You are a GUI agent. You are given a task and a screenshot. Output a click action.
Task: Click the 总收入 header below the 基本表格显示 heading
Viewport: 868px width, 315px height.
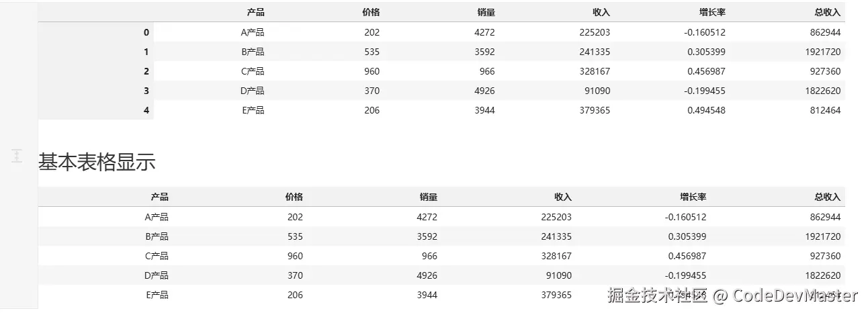(827, 197)
